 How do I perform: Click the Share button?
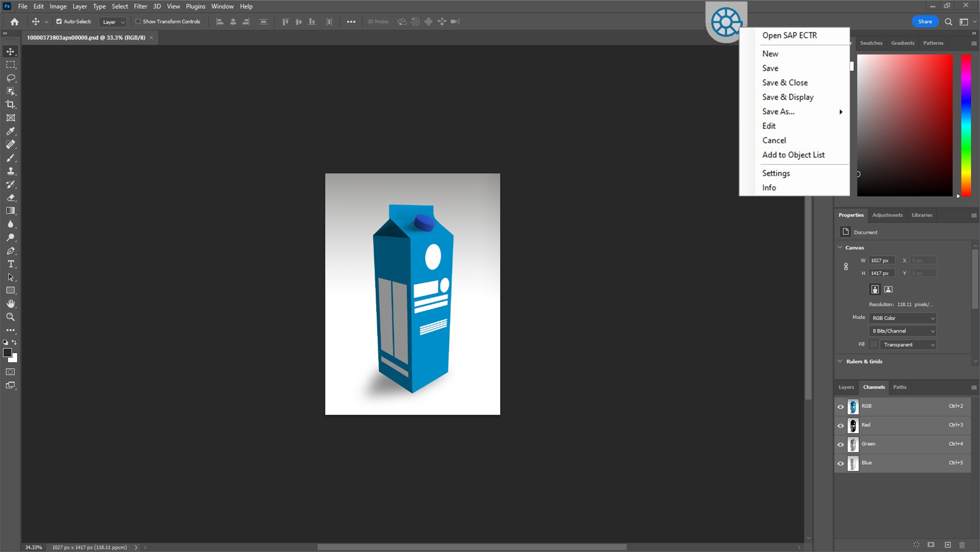click(x=925, y=21)
